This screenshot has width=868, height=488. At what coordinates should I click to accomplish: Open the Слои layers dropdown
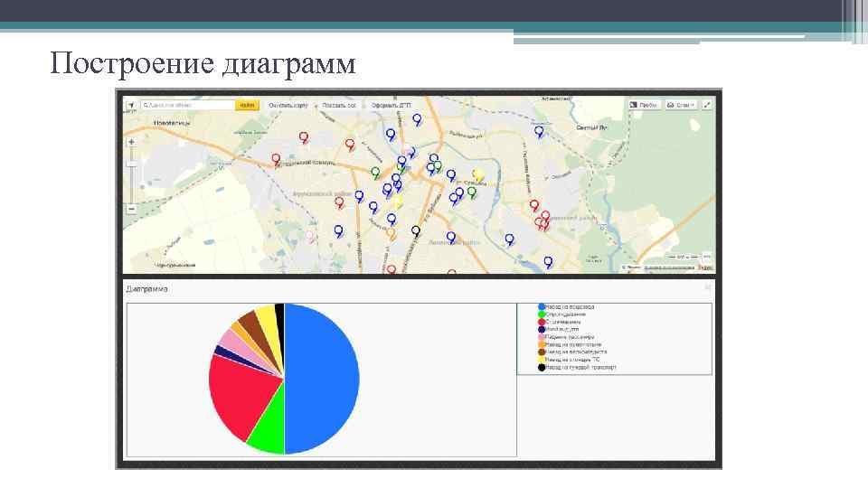point(681,105)
